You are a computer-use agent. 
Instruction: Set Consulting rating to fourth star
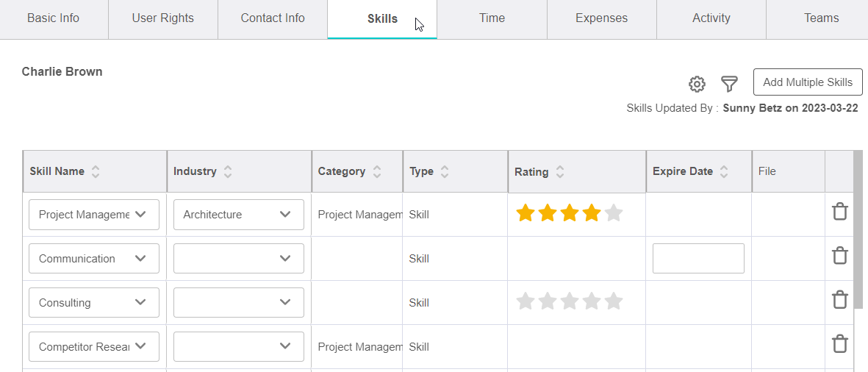[x=591, y=301]
